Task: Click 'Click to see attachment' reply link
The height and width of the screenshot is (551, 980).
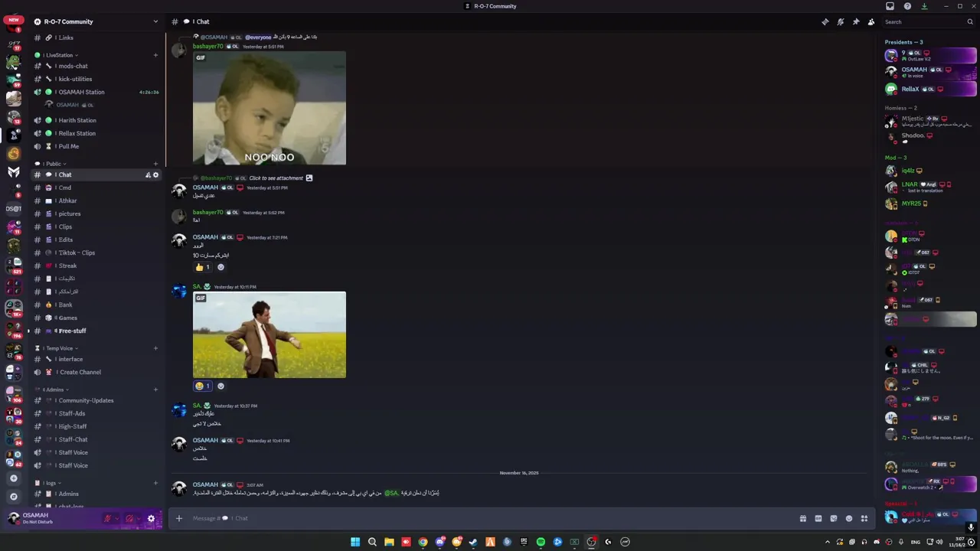Action: coord(276,178)
